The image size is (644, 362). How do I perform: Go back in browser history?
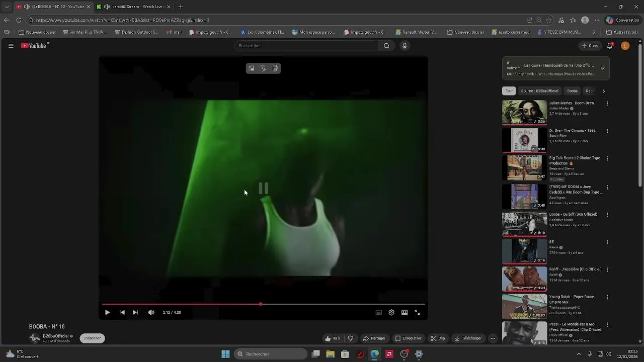click(7, 20)
